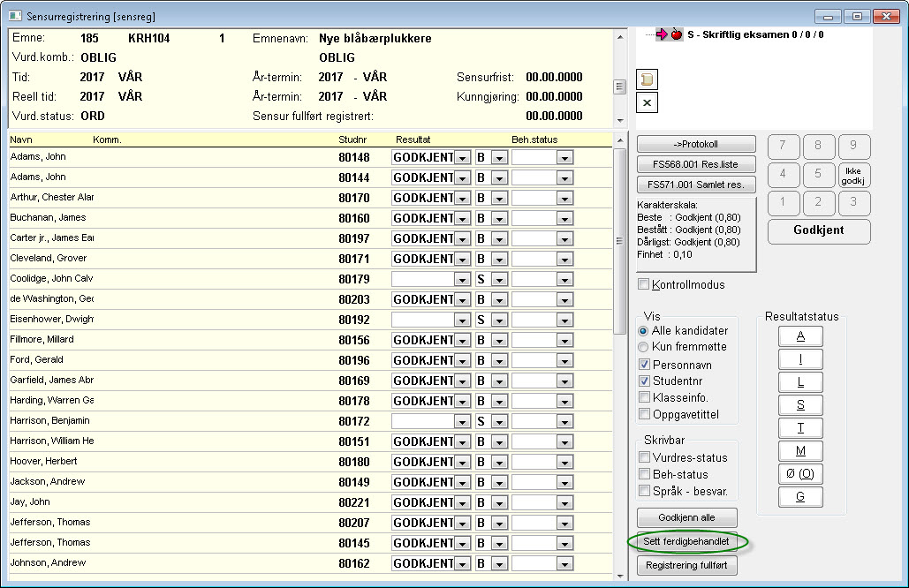Tick the Oppgavetittel checkbox
Screen dimensions: 909x588
point(644,414)
